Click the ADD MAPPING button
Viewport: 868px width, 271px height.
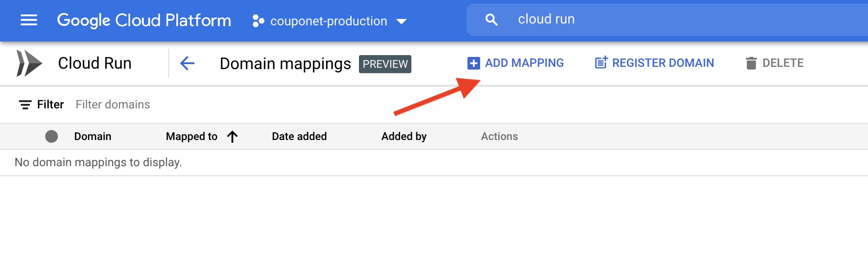[x=516, y=63]
